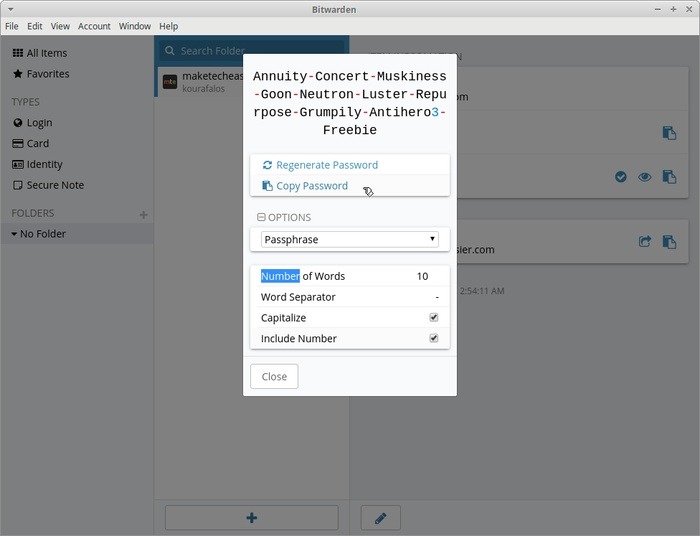Collapse the OPTIONS section
Viewport: 700px width, 536px height.
tap(284, 217)
